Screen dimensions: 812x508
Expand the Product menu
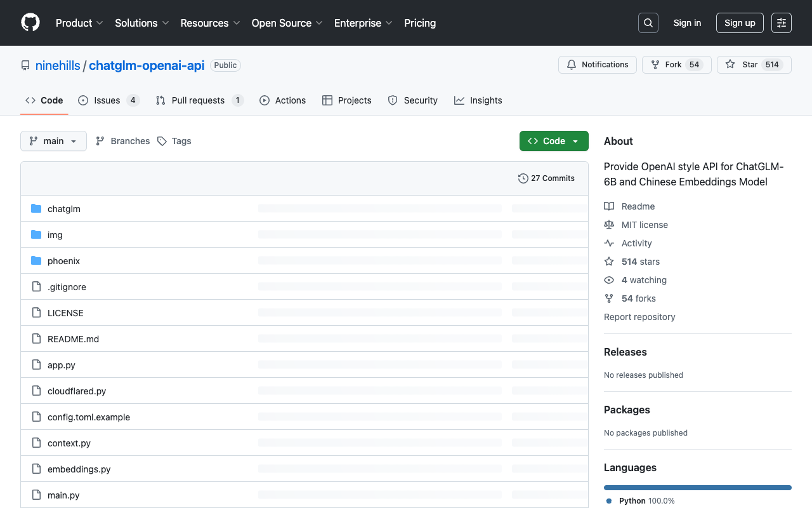click(x=79, y=23)
